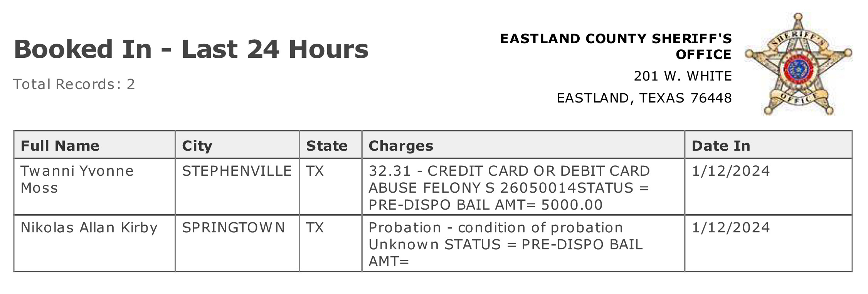
Task: Click the credit card abuse charge text
Action: 509,188
